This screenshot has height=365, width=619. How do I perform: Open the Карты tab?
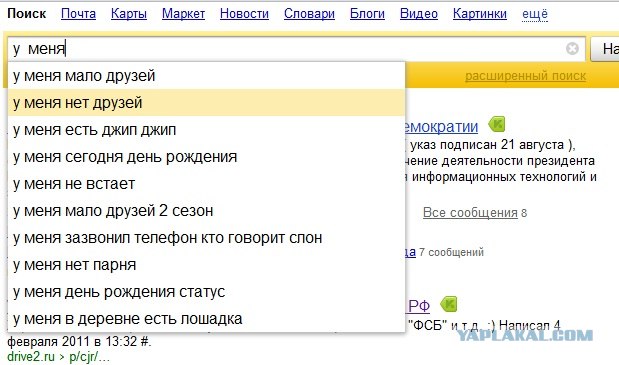tap(129, 14)
